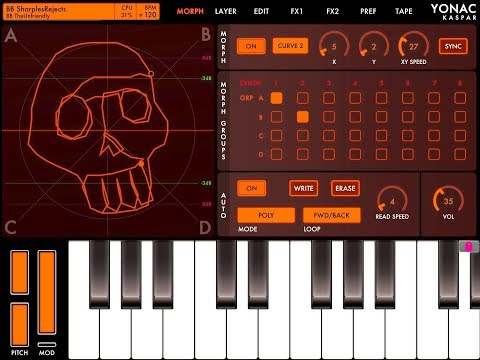Change the POLY mode selector
The image size is (480, 360).
266,215
